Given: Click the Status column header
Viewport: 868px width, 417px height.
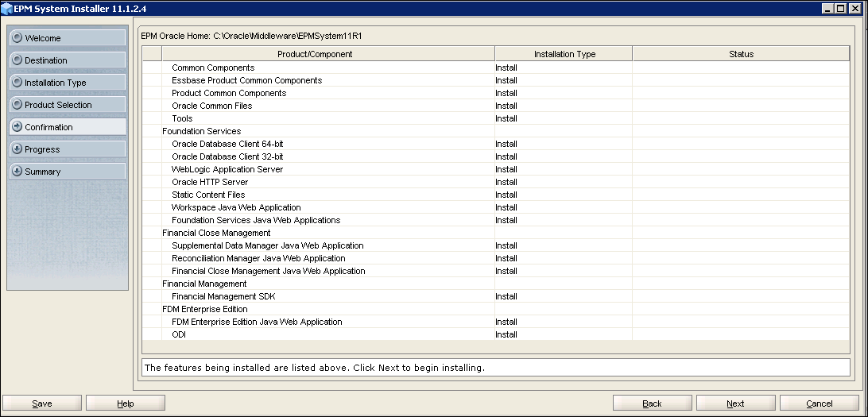Looking at the screenshot, I should click(x=741, y=54).
